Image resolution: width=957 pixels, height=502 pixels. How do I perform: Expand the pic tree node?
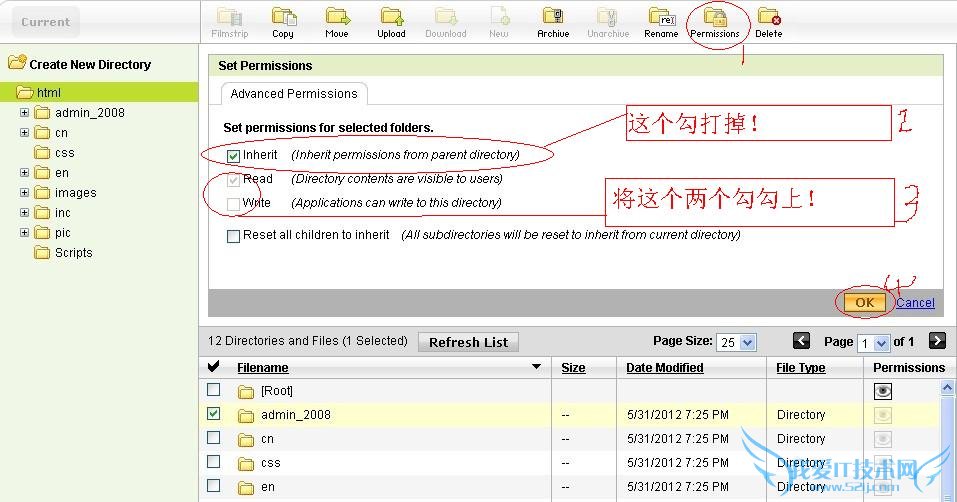pos(24,232)
